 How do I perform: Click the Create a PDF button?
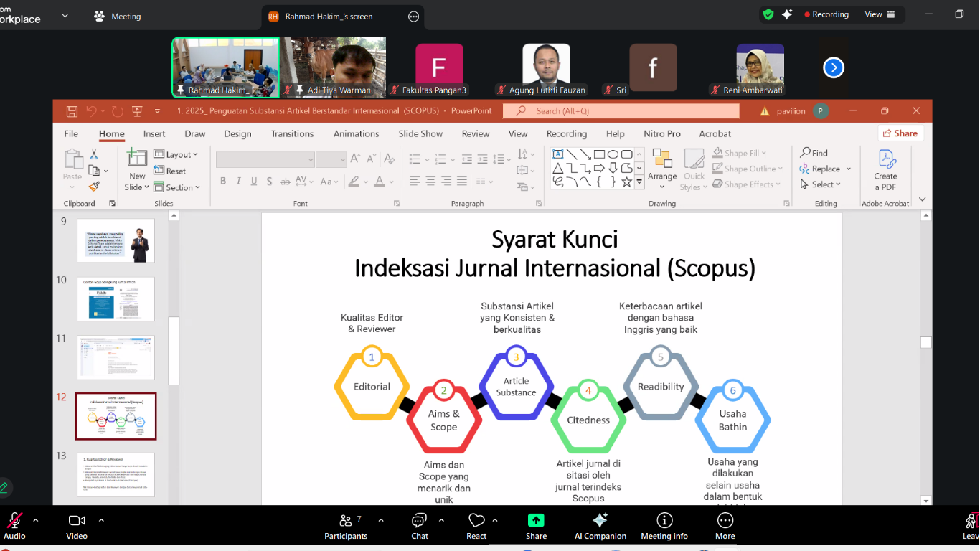coord(885,171)
